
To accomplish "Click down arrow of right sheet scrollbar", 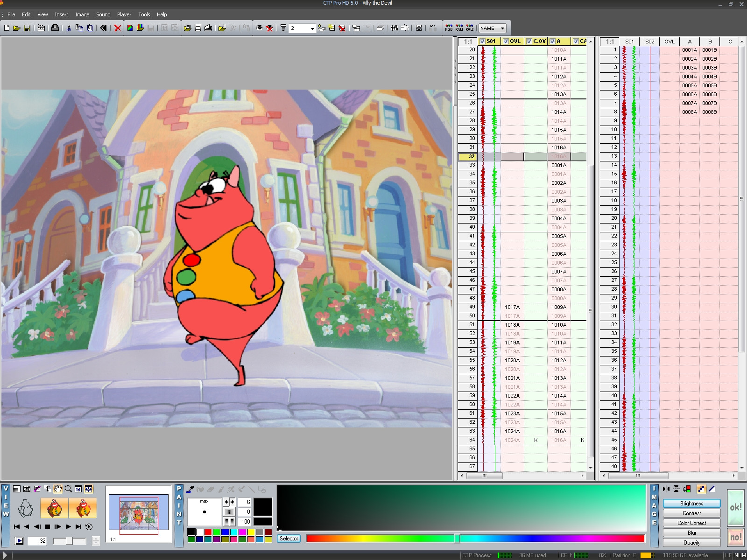I will [x=742, y=468].
